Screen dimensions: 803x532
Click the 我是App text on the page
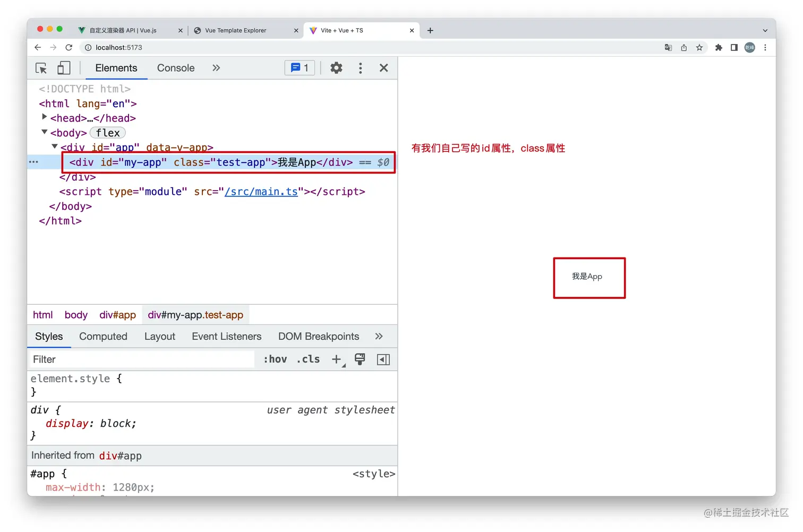587,277
